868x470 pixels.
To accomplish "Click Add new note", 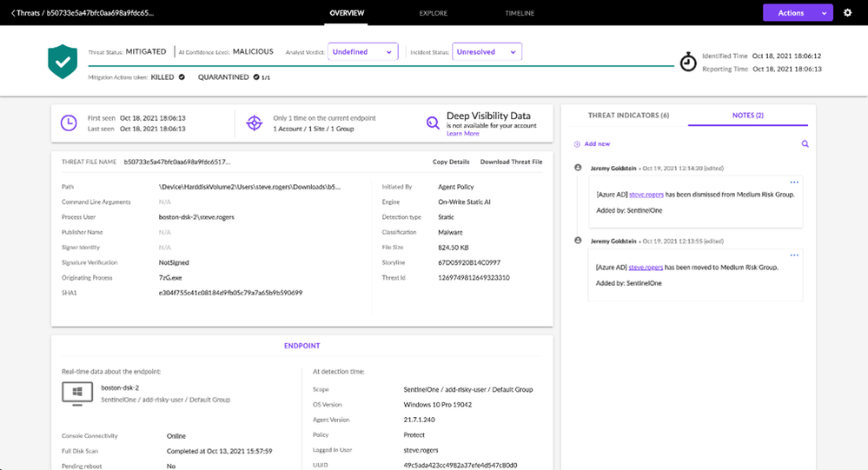I will coord(597,144).
